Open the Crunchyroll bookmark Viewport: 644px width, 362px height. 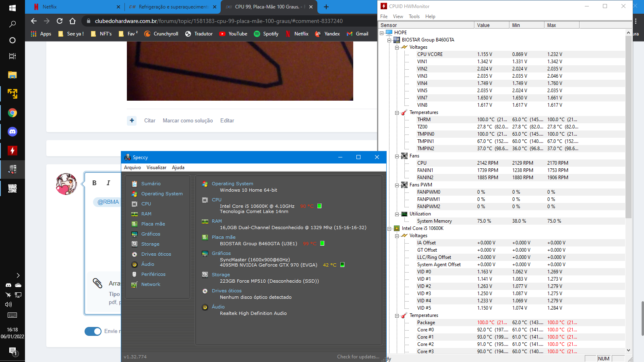coord(161,34)
